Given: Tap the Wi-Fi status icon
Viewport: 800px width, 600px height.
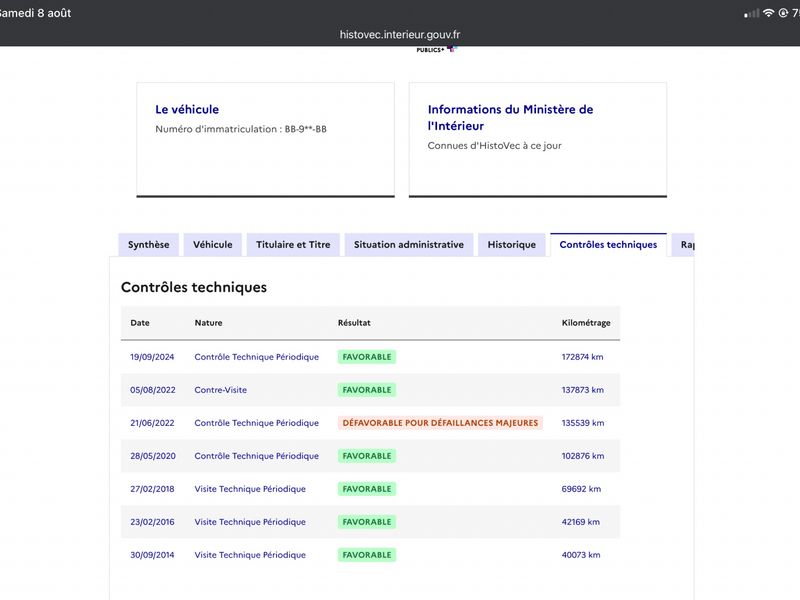Looking at the screenshot, I should [768, 13].
